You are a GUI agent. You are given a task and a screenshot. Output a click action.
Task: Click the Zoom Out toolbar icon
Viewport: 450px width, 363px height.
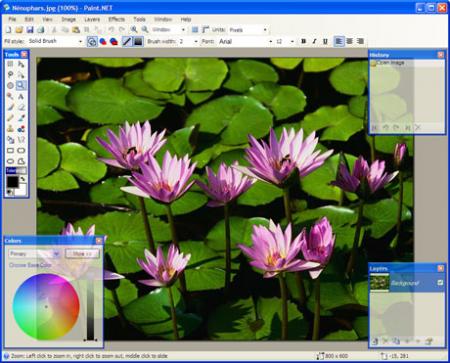(x=145, y=30)
